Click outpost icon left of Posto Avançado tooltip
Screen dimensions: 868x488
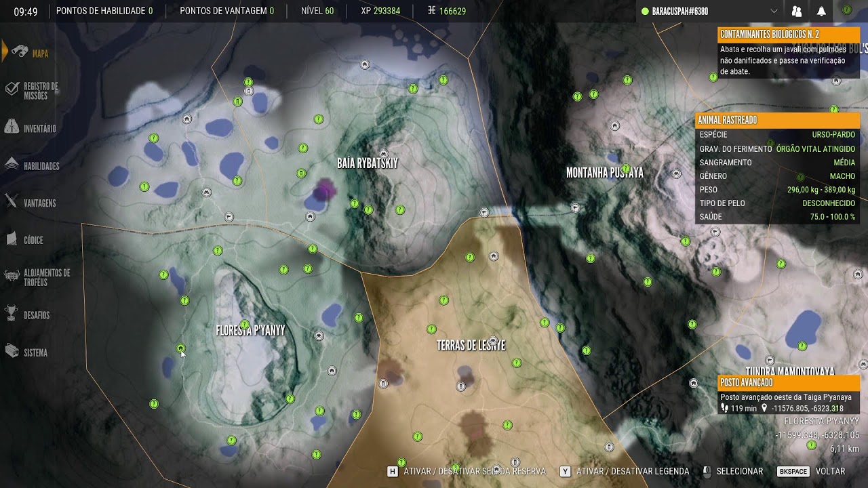coord(693,383)
